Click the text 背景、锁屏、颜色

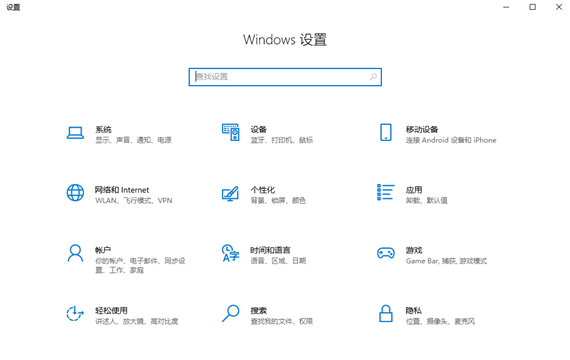click(x=278, y=200)
